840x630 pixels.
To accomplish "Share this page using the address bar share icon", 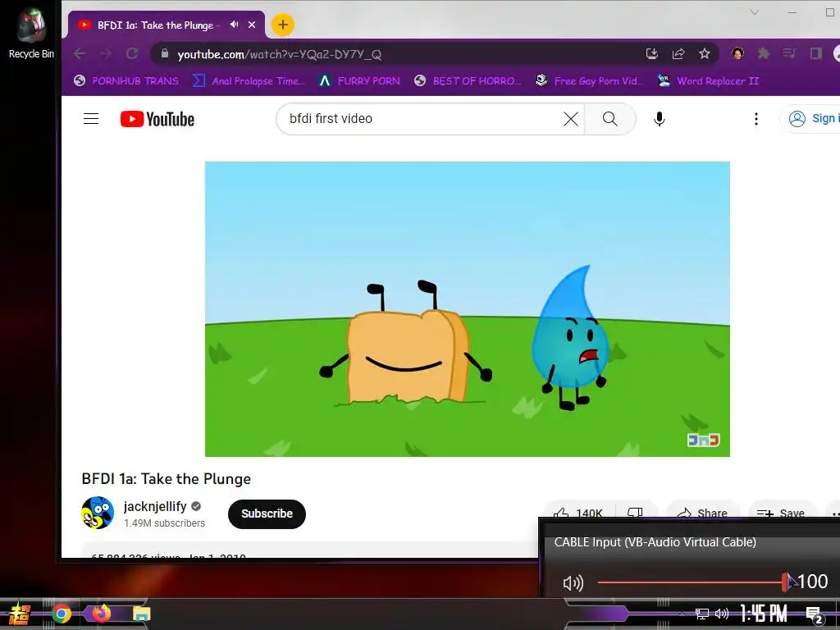I will (678, 53).
